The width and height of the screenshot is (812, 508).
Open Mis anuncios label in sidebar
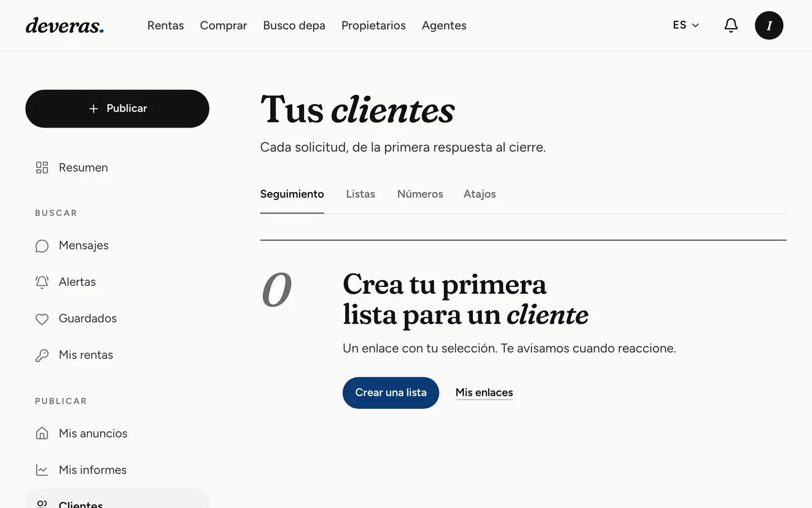point(93,433)
